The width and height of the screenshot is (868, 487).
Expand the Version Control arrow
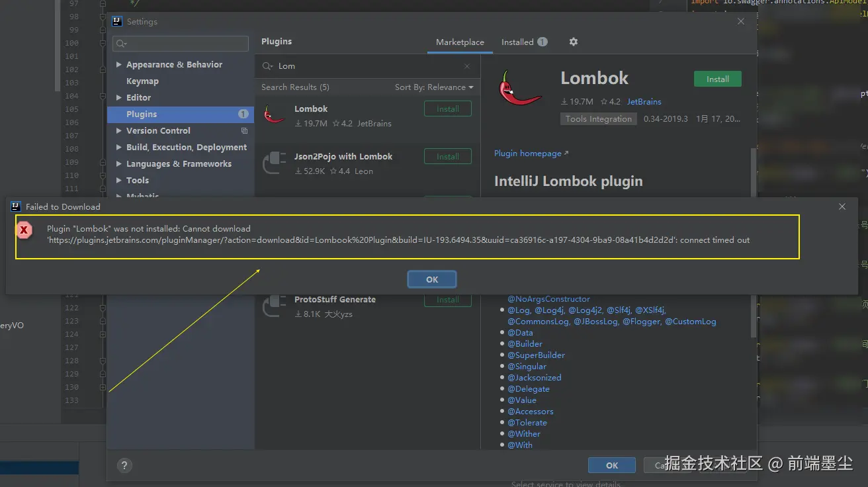tap(119, 131)
